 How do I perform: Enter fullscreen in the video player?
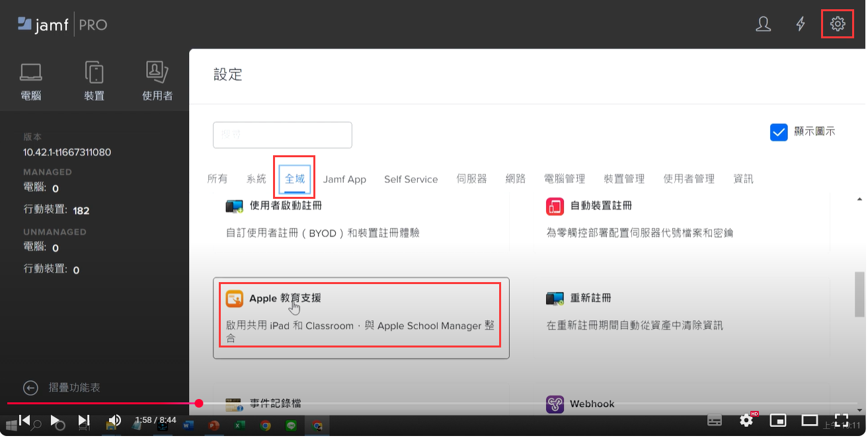click(841, 420)
